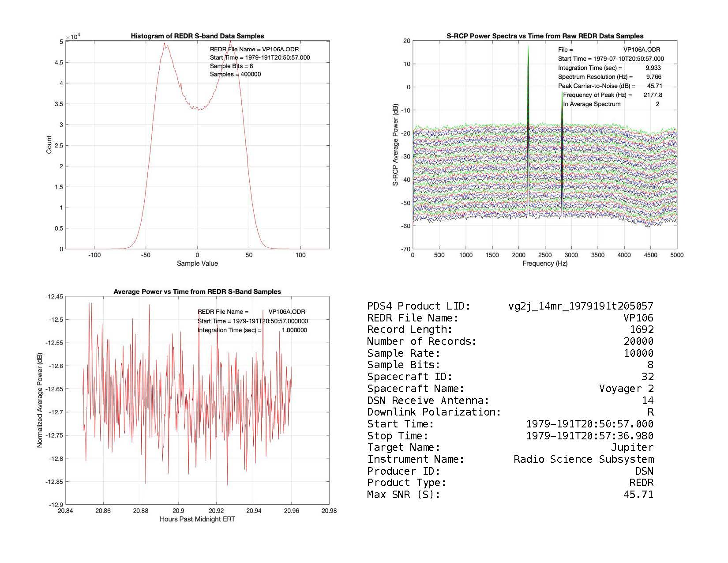Click the S-RCP Power Spectra plot title
This screenshot has width=728, height=563.
pos(545,36)
